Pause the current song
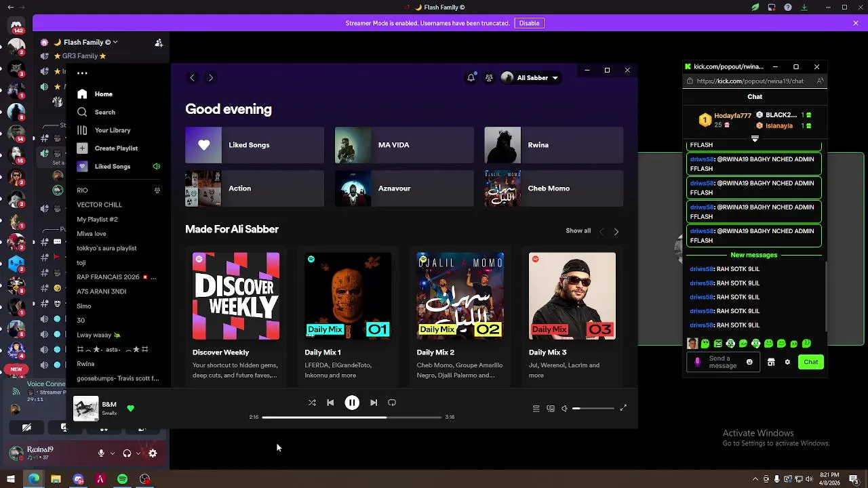 pyautogui.click(x=352, y=403)
